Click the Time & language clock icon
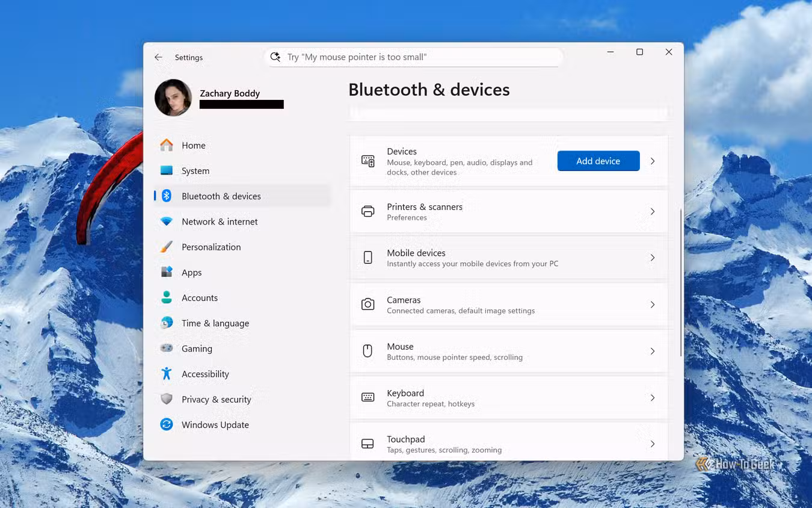 (x=167, y=323)
